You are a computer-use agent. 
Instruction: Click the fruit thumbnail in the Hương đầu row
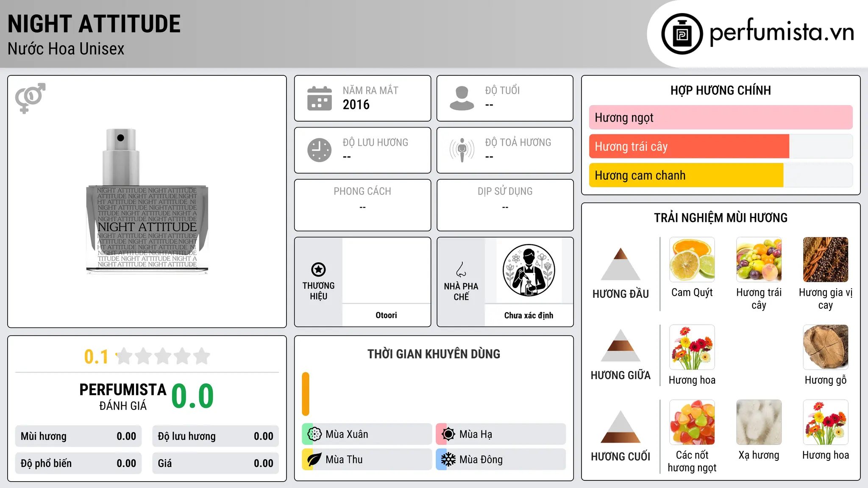(759, 260)
